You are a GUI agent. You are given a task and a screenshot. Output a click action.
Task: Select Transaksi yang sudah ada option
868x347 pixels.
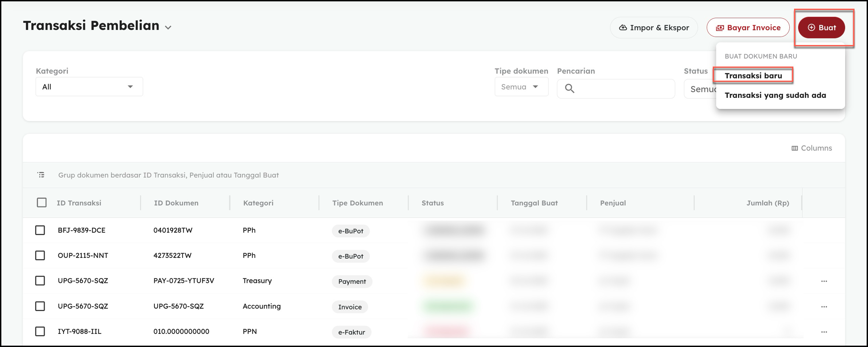(x=775, y=95)
